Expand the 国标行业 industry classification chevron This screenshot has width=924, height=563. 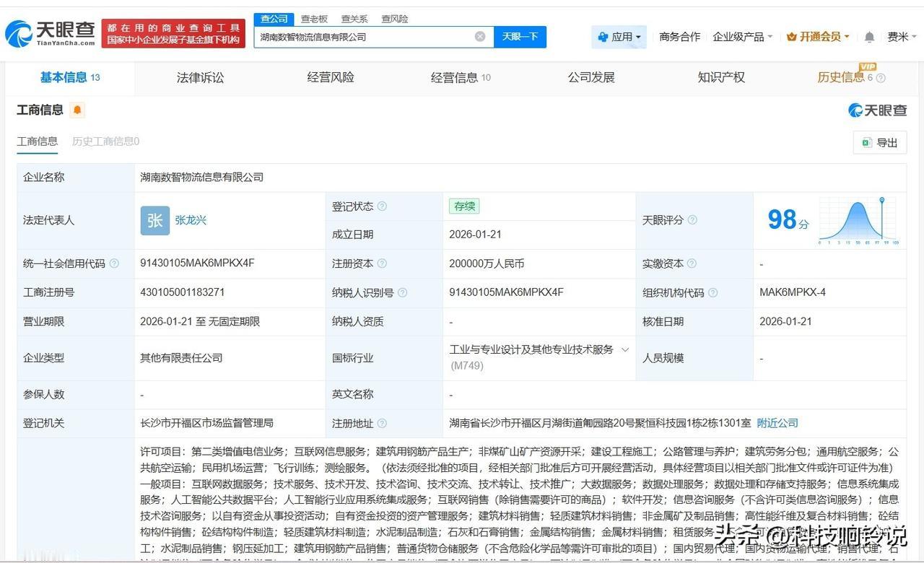(625, 349)
